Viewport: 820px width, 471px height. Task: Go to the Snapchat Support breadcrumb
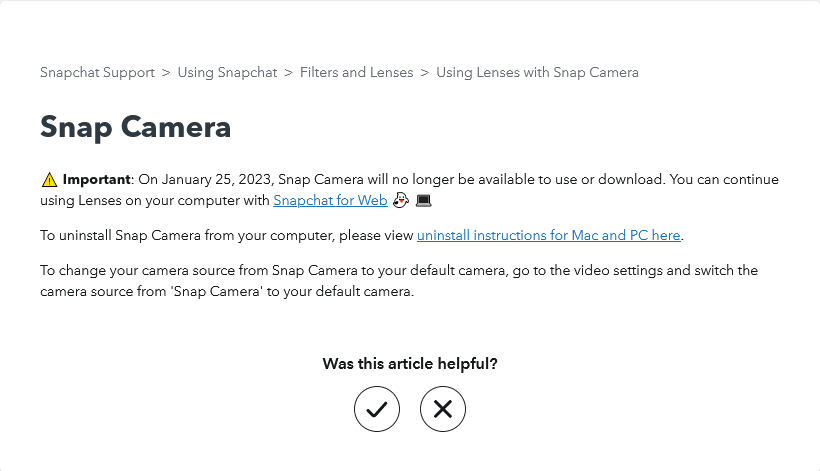coord(97,73)
